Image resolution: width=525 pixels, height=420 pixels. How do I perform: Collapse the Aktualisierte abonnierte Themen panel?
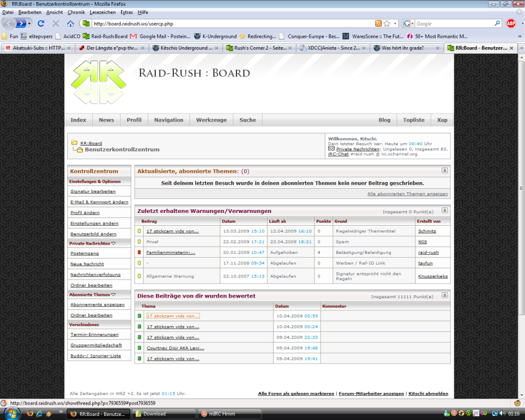click(445, 170)
